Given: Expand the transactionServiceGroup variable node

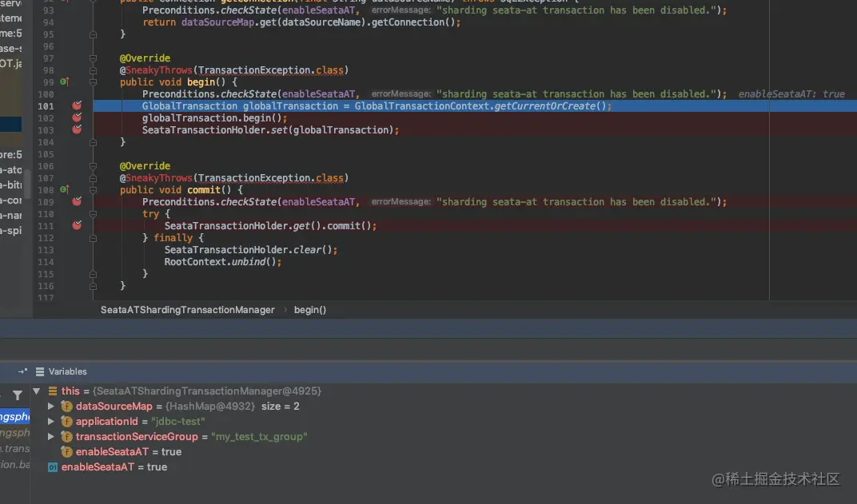Looking at the screenshot, I should 51,437.
